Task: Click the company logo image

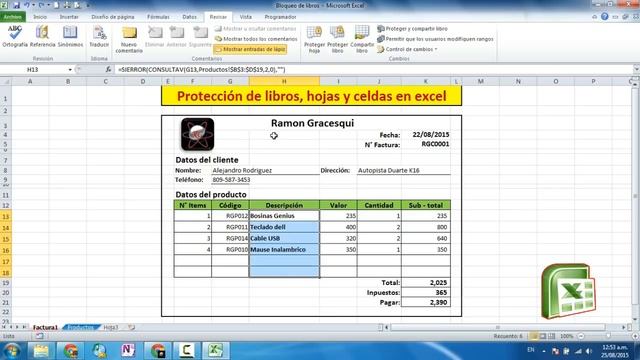Action: click(198, 134)
